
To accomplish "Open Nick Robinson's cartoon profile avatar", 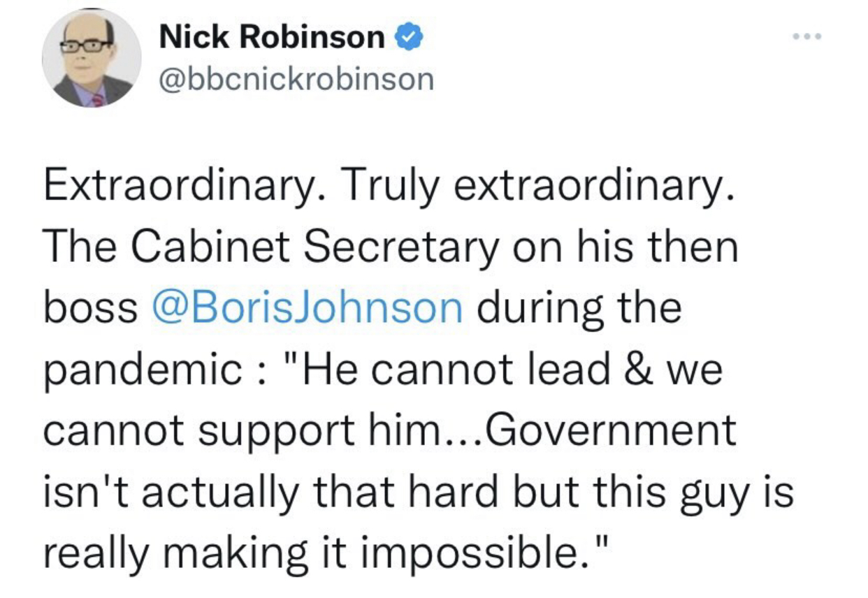I will point(91,58).
